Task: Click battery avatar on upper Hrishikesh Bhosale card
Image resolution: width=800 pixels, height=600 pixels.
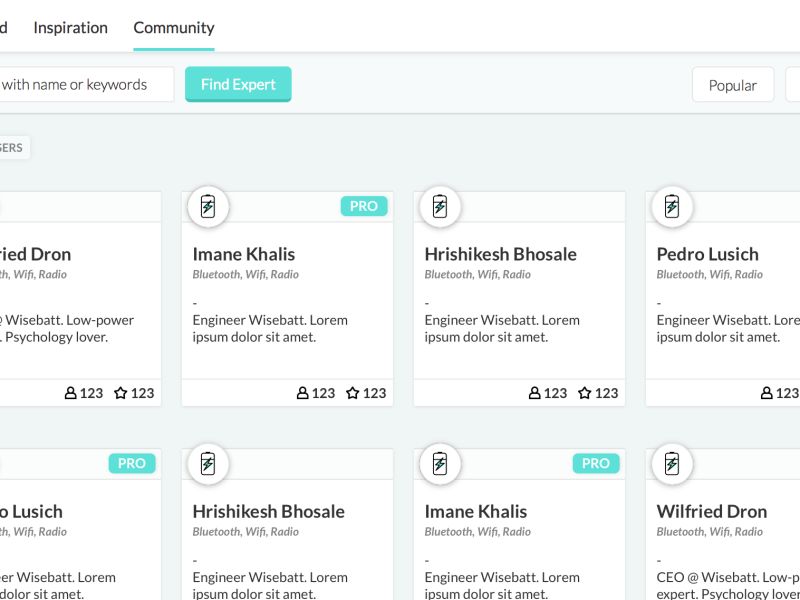Action: coord(440,207)
